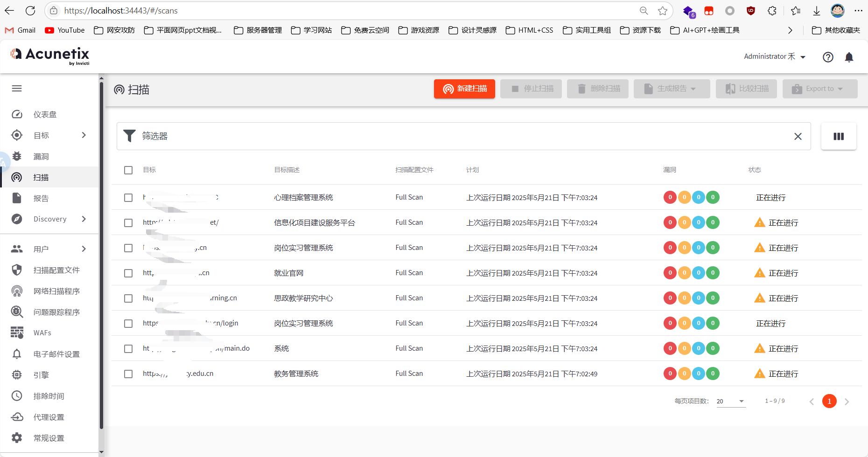Click the 网络扫描程序 icon
Screen dimensions: 868x457
pyautogui.click(x=17, y=291)
